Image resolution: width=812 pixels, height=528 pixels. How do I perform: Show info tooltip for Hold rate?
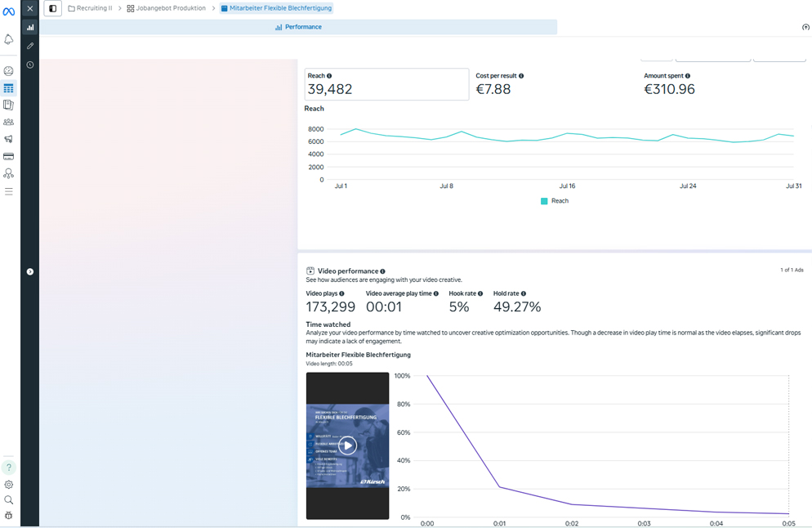[x=524, y=293]
